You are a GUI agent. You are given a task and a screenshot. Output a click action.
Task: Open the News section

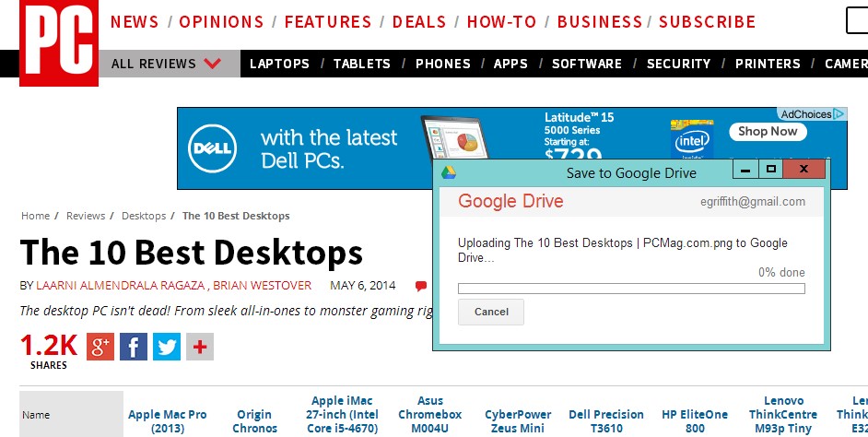(x=135, y=21)
